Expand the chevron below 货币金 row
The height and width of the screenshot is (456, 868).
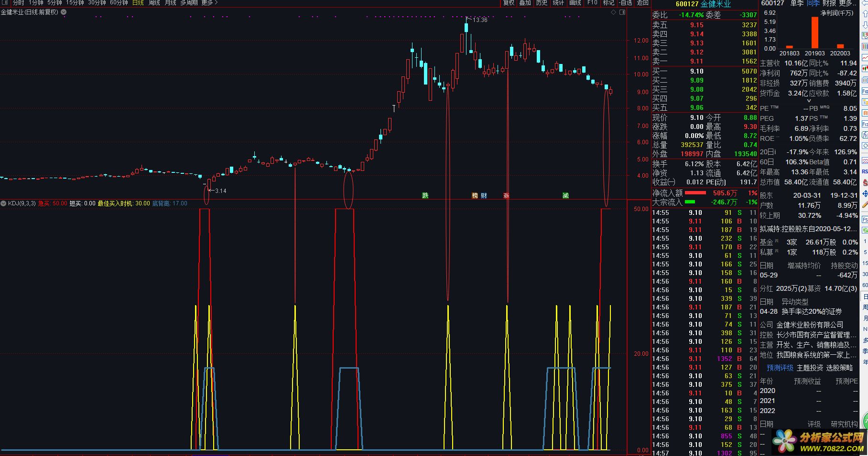click(809, 101)
